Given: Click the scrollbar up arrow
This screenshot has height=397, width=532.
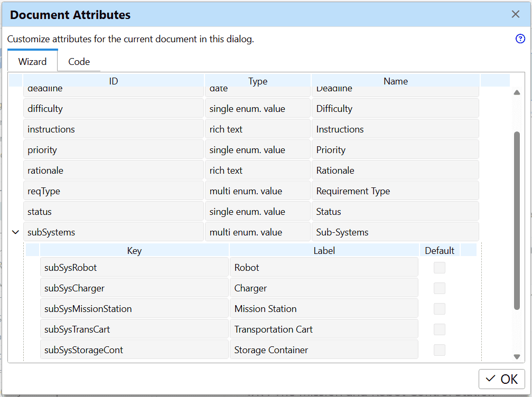Looking at the screenshot, I should point(517,92).
